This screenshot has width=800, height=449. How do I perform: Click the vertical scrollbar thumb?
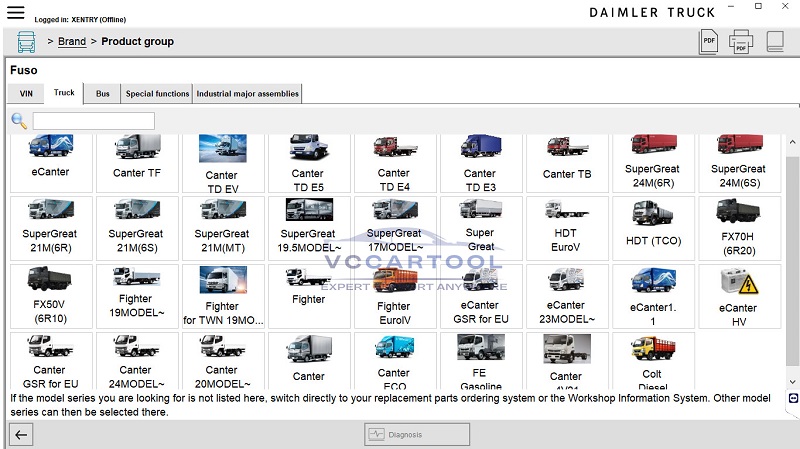[x=792, y=261]
